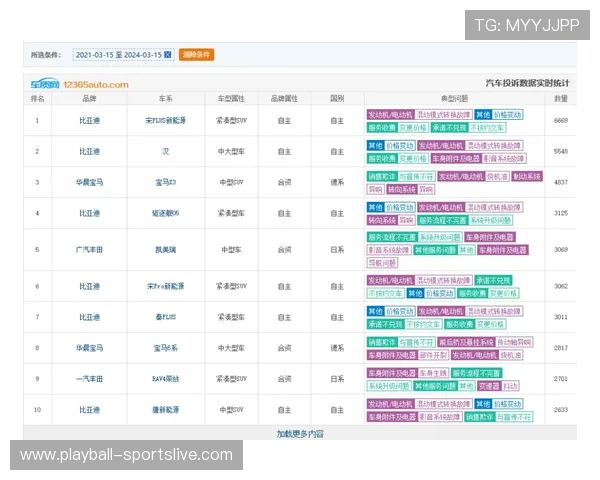Click the 清除条件 button
The height and width of the screenshot is (480, 600).
point(196,55)
